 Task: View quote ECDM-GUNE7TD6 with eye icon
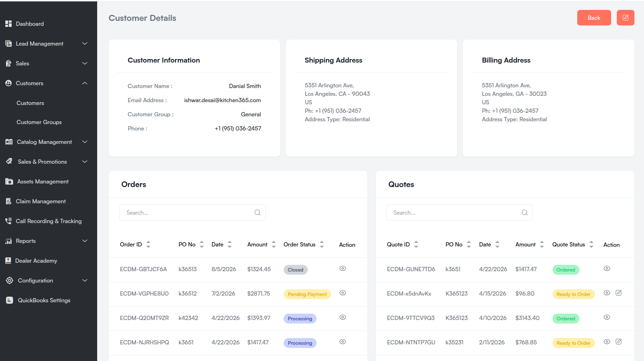tap(607, 268)
